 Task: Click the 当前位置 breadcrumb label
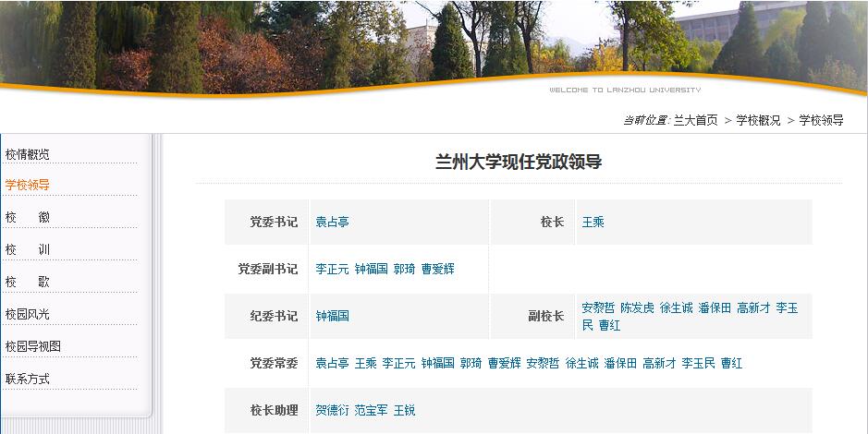click(x=646, y=120)
